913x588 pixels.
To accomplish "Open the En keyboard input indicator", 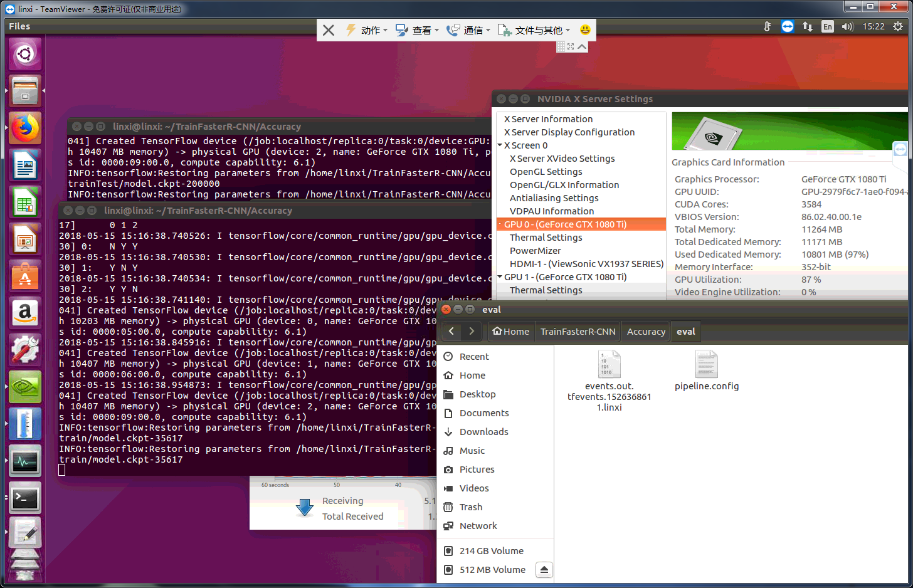I will (x=828, y=26).
